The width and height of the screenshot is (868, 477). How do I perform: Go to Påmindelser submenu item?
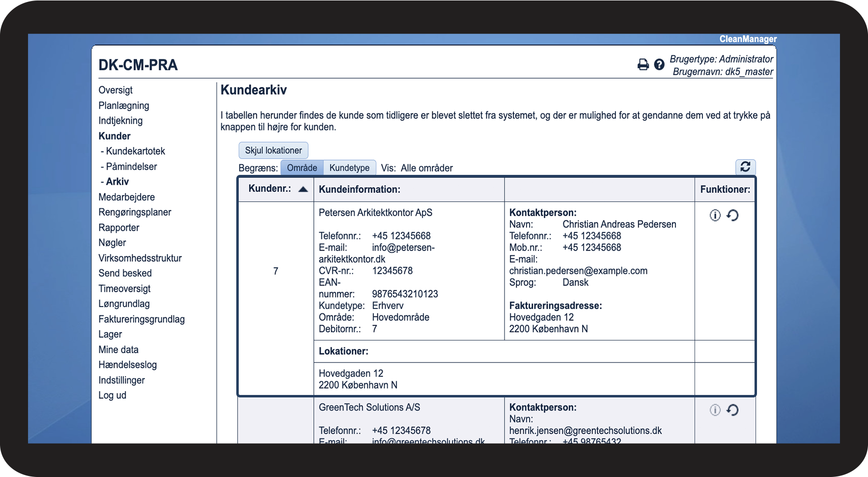point(131,167)
